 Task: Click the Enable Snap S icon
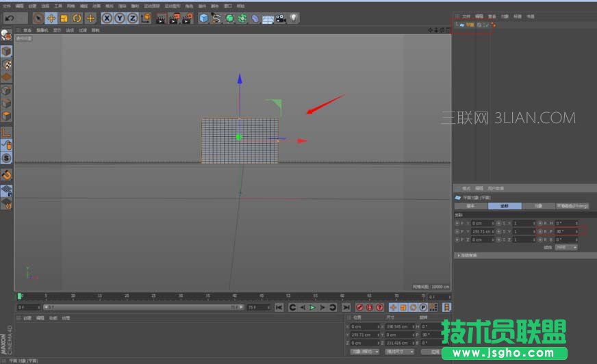tap(6, 158)
